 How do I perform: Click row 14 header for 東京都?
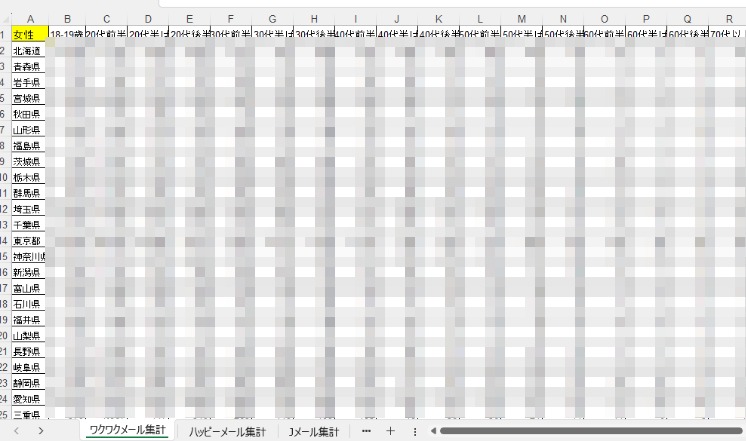(5, 242)
